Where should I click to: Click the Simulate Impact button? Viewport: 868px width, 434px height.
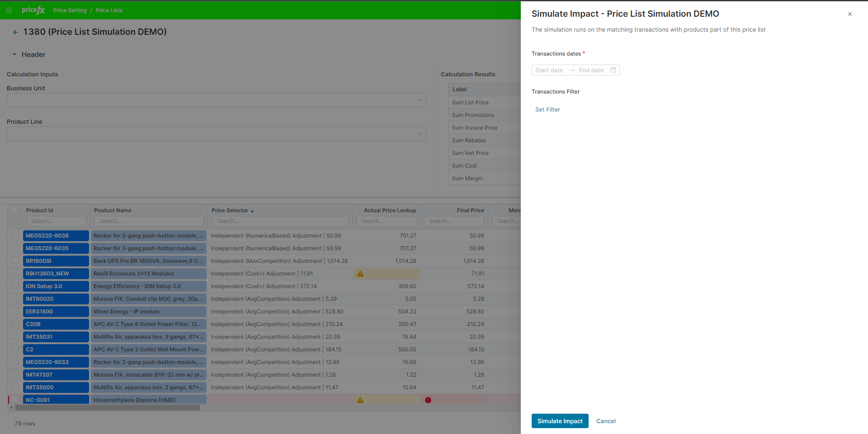[560, 421]
